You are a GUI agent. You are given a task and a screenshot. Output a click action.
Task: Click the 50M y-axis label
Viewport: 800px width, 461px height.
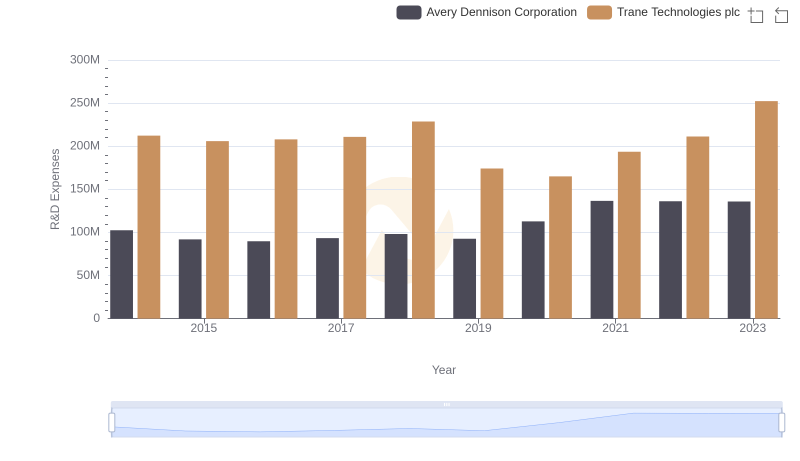point(88,275)
